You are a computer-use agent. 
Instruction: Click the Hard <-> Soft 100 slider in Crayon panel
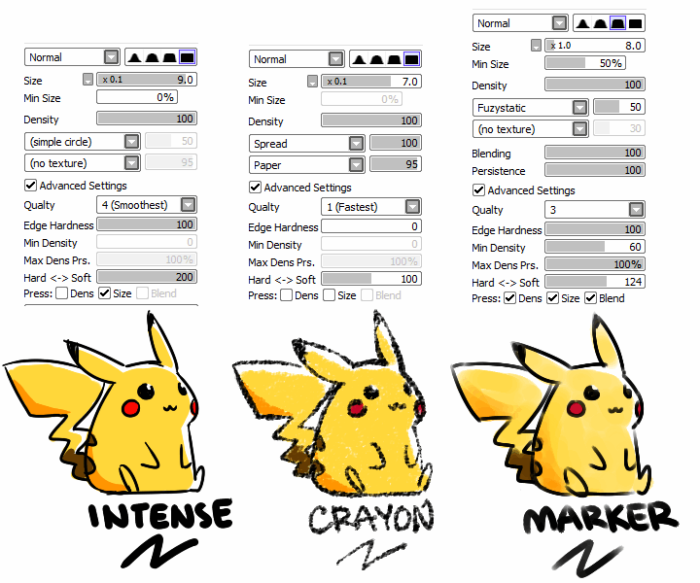point(371,279)
